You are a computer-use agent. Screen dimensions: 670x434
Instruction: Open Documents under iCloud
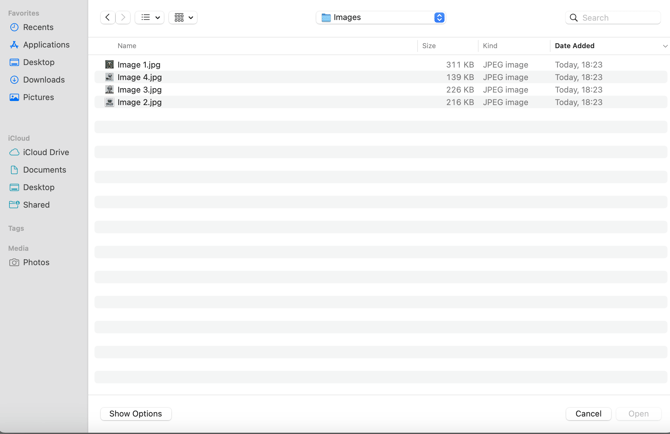pyautogui.click(x=44, y=170)
